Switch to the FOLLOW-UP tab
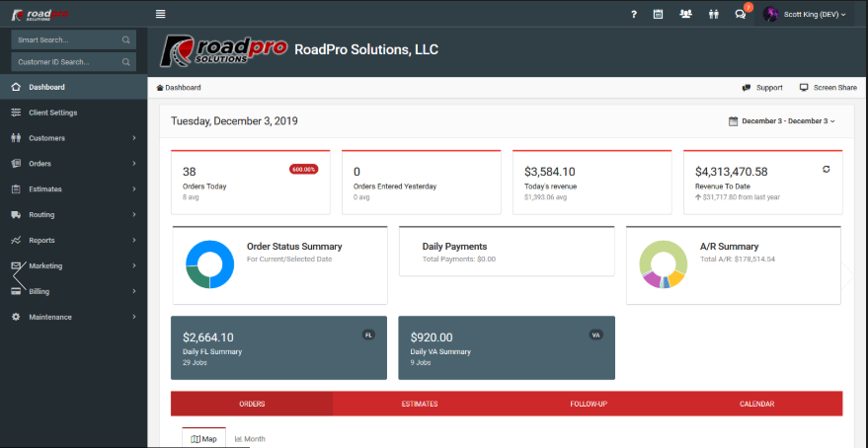 589,404
